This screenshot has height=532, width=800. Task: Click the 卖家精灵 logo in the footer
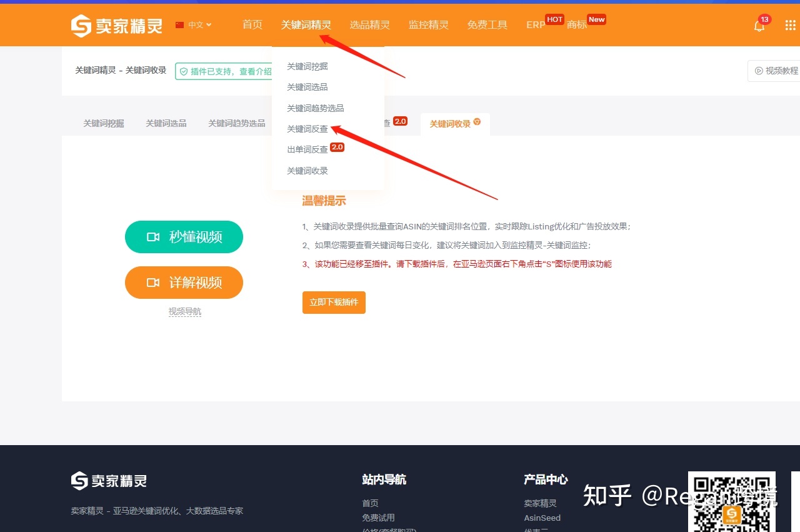click(x=109, y=481)
